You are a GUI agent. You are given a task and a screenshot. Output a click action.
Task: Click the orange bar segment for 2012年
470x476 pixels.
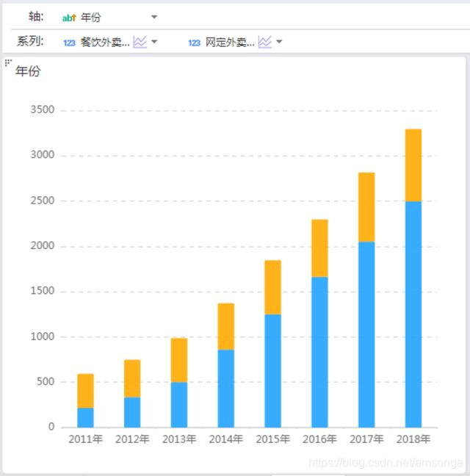pos(132,378)
